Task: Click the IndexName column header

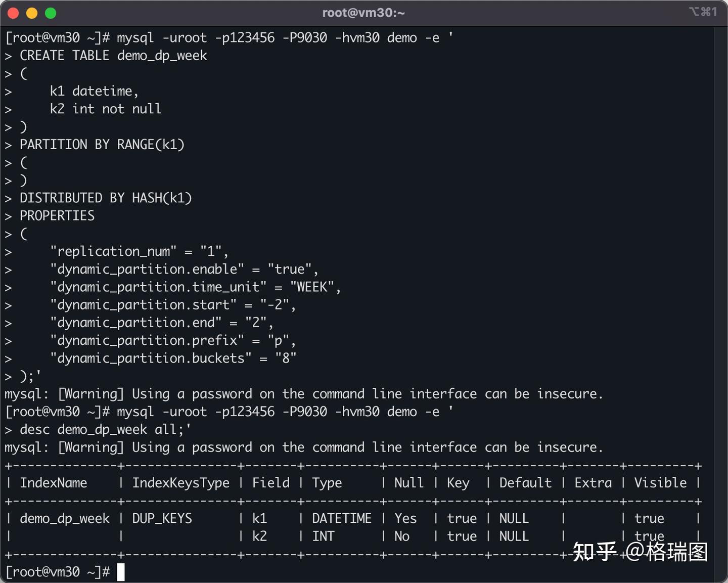Action: 54,483
